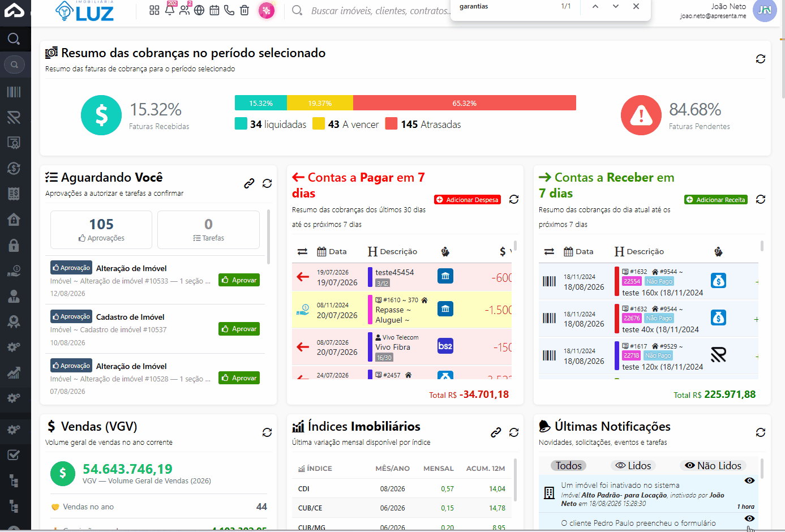Refresh the Contas a Receber panel
This screenshot has width=785, height=532.
tap(761, 199)
